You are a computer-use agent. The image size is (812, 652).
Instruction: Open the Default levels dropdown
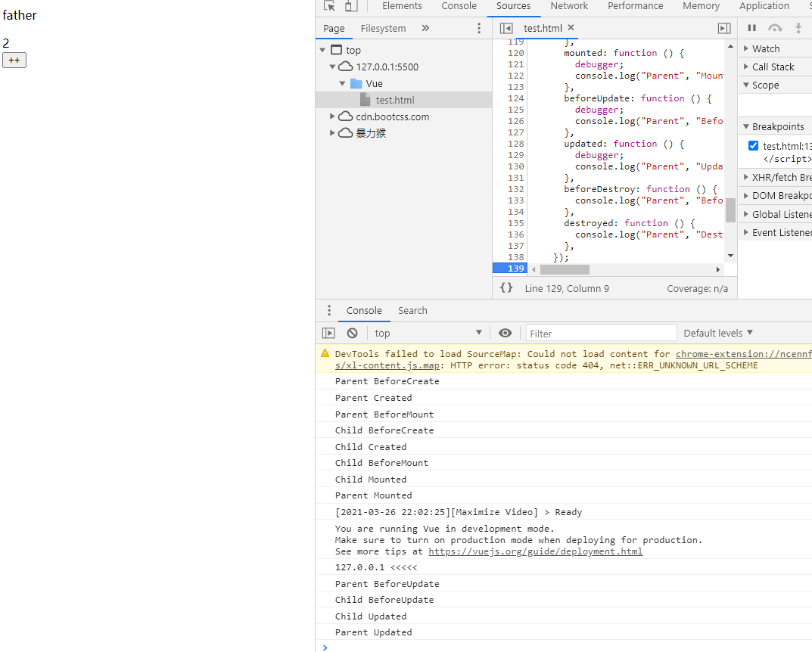(717, 334)
